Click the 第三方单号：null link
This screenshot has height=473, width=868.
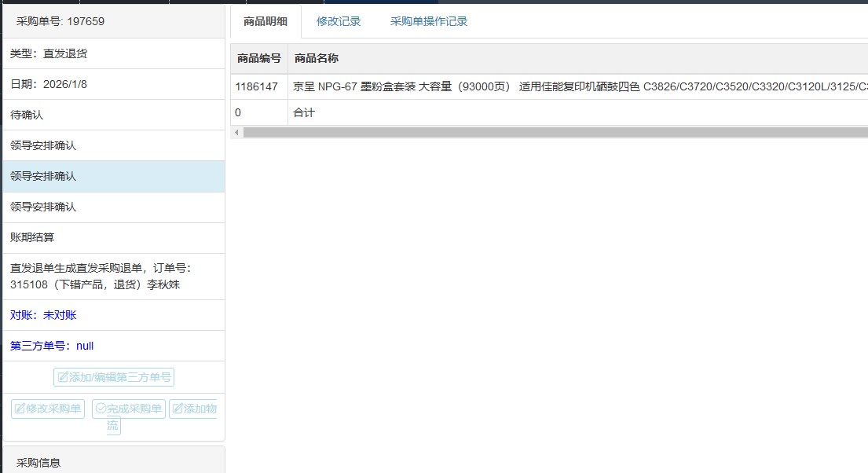(52, 346)
